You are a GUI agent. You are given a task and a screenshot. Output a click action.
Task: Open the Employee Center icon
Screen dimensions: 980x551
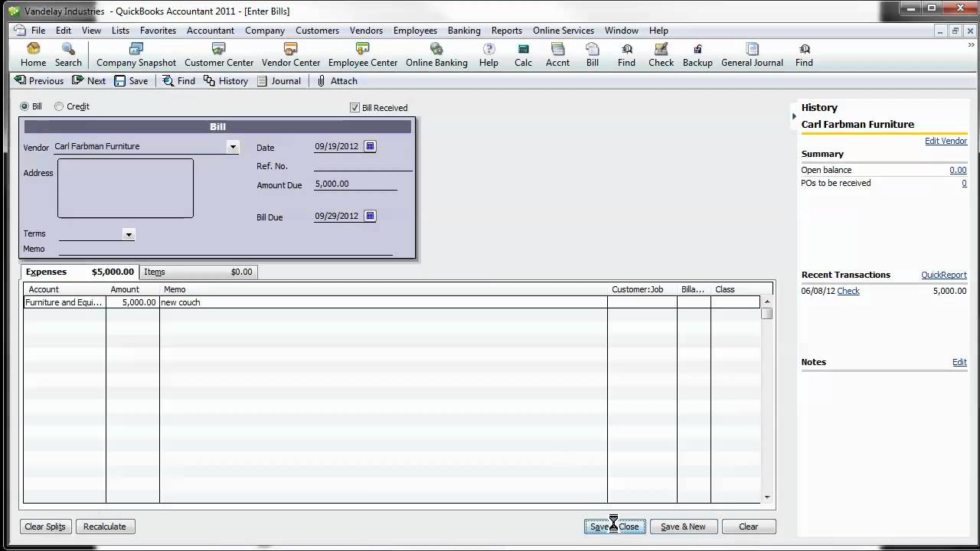pos(363,55)
